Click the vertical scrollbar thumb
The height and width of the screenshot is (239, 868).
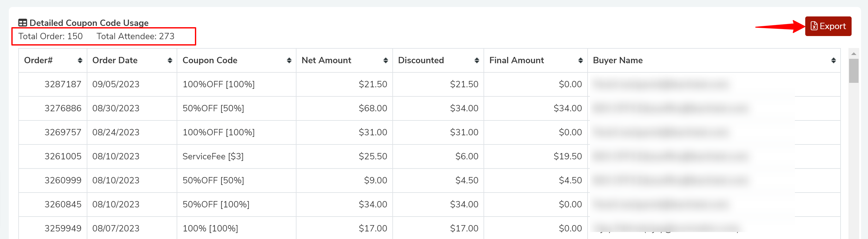click(853, 71)
